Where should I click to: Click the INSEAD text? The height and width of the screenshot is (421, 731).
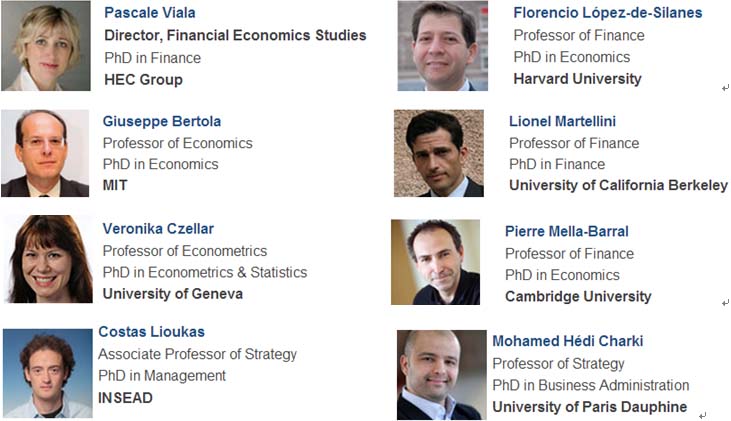point(125,398)
